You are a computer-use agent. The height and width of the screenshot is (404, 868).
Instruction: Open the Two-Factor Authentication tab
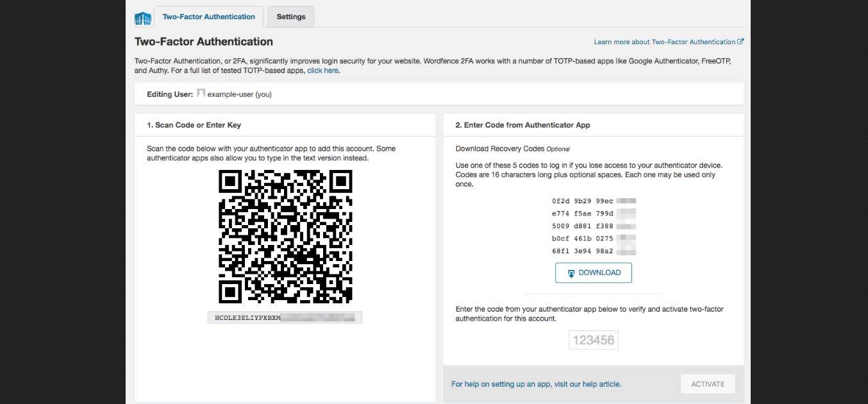pyautogui.click(x=209, y=17)
